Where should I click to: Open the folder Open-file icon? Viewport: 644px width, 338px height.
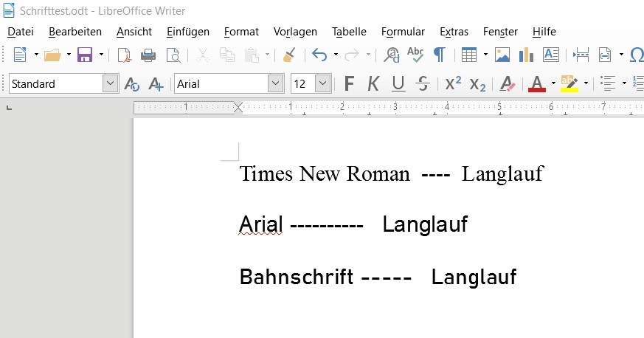52,55
